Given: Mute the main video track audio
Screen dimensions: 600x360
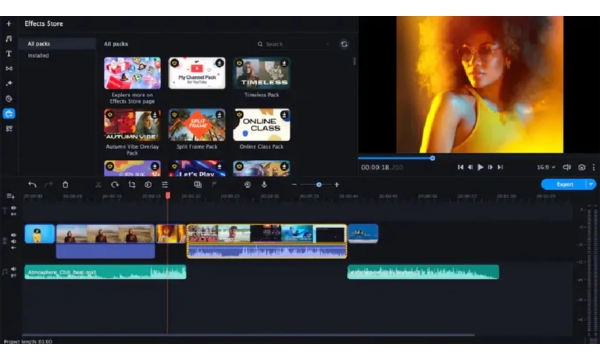Looking at the screenshot, I should (13, 241).
